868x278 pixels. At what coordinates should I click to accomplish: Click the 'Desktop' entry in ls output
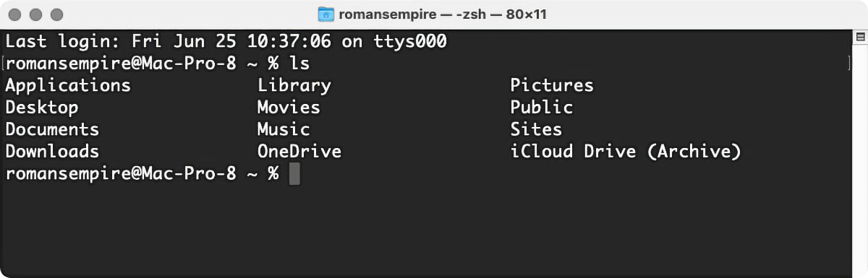click(x=42, y=108)
